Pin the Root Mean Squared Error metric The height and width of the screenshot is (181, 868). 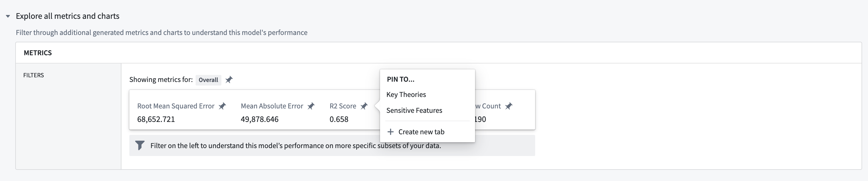click(x=222, y=106)
